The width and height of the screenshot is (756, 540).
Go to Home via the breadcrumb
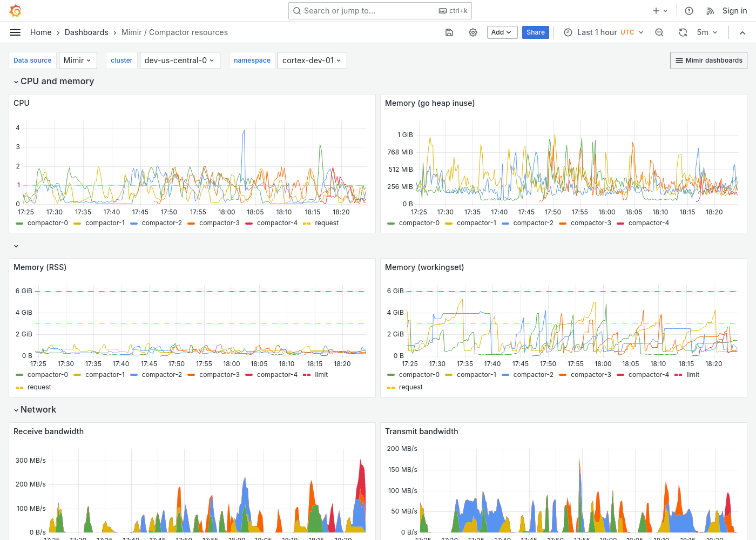tap(40, 32)
